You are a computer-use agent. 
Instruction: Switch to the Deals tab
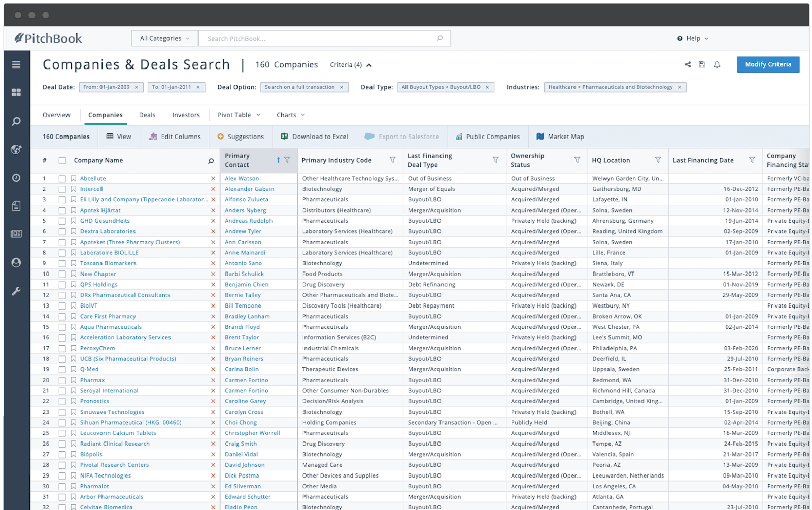click(147, 115)
